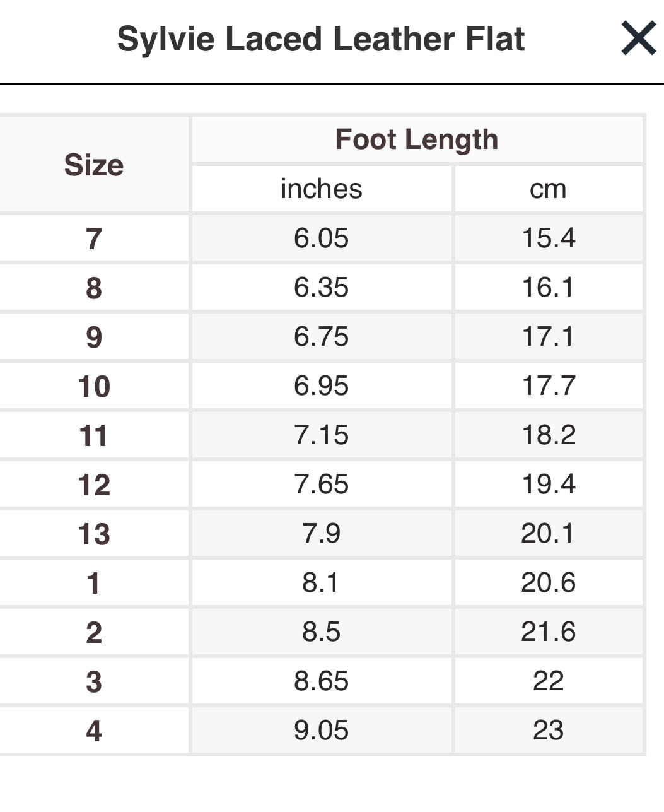Select the 8.1 inches value
The width and height of the screenshot is (664, 812).
pyautogui.click(x=322, y=583)
